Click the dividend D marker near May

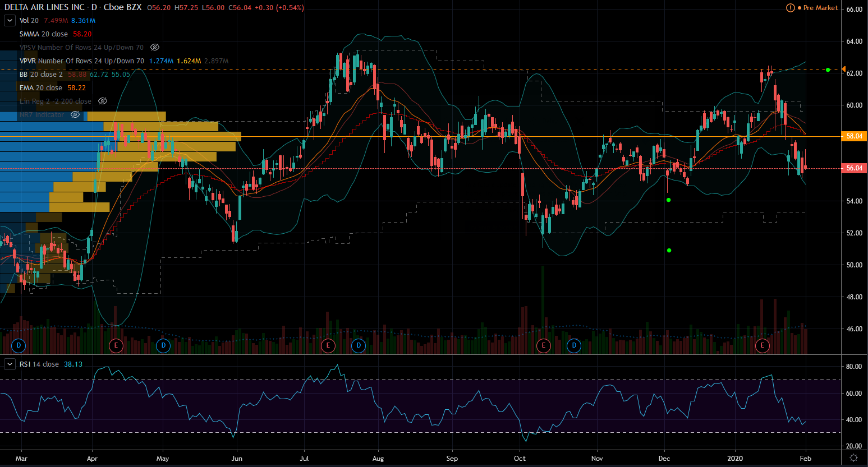pos(163,345)
